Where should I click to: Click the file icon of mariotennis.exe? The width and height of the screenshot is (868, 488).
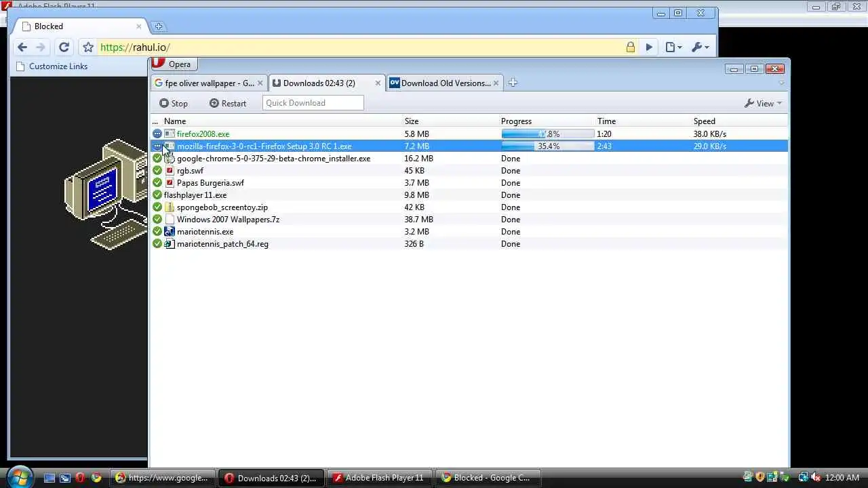(170, 231)
